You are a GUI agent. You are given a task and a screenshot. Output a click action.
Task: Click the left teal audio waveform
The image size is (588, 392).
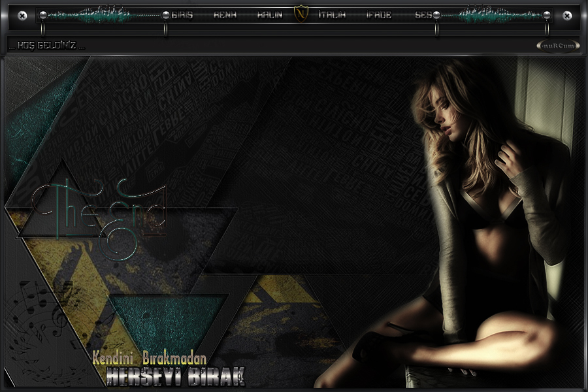point(100,14)
